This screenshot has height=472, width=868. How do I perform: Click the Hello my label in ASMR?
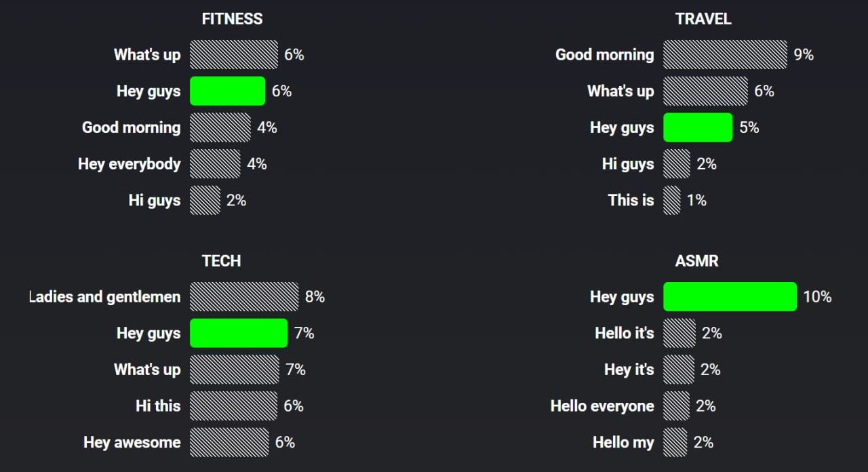pos(623,442)
